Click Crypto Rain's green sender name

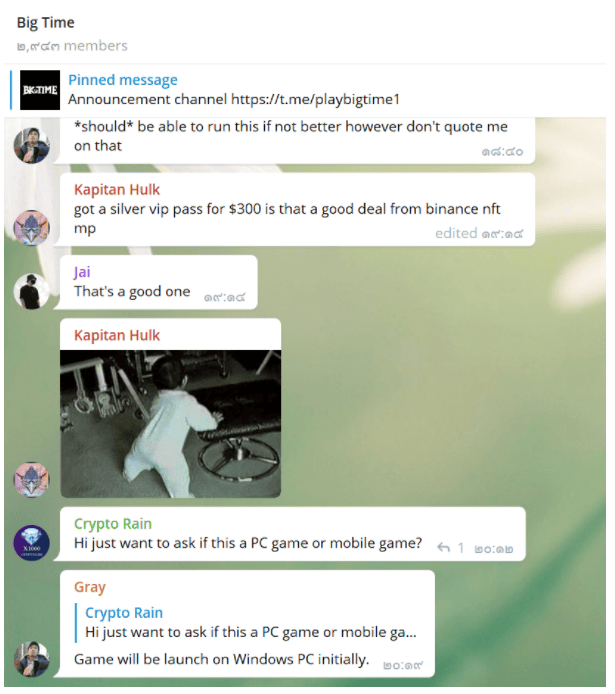(x=113, y=524)
